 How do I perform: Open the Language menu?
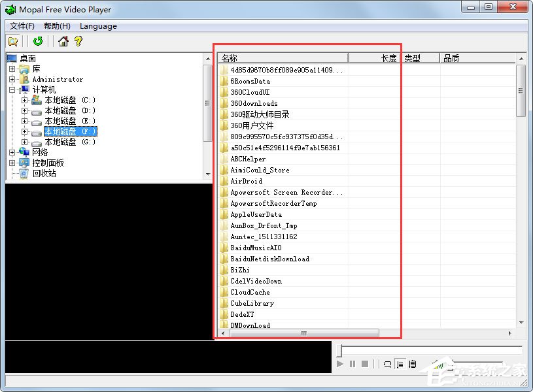[98, 26]
